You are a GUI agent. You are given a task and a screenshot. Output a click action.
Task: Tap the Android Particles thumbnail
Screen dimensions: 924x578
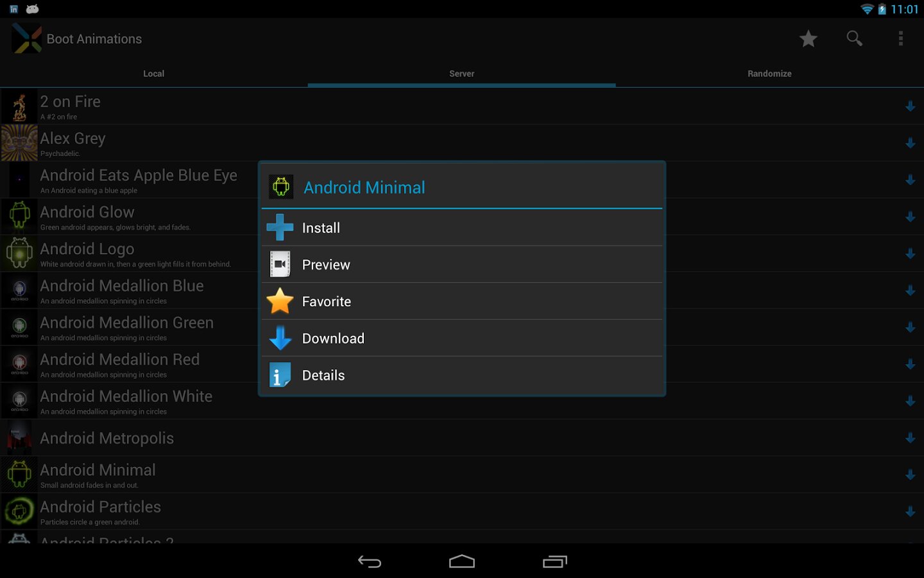19,512
